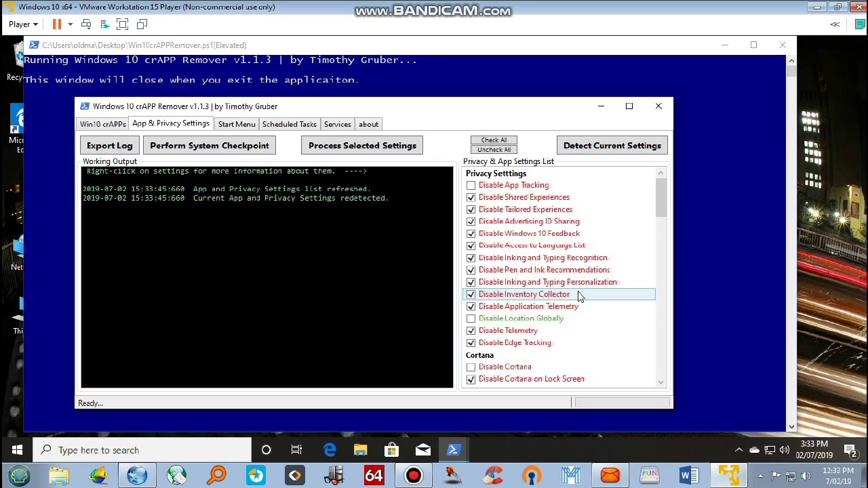The image size is (868, 488).
Task: Select Disable Inventory Collector row text
Action: coord(524,294)
